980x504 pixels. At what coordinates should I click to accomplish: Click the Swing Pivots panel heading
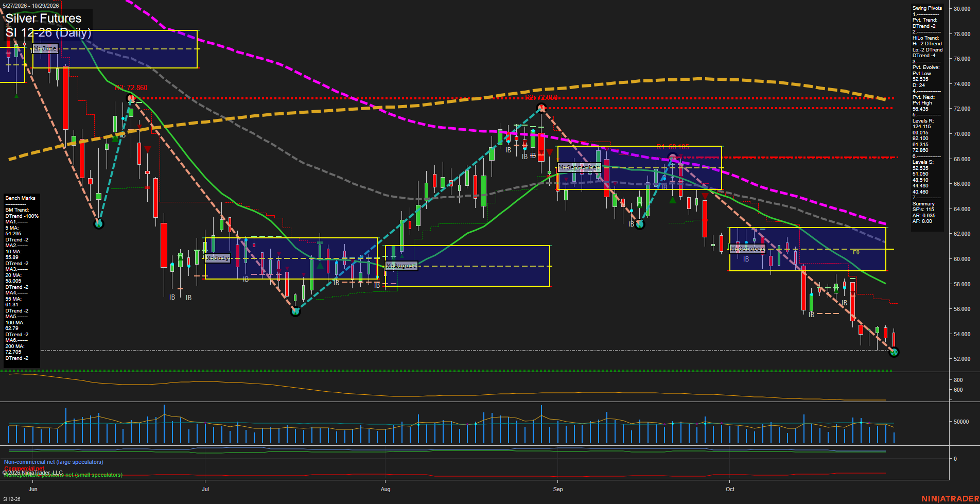[x=927, y=8]
